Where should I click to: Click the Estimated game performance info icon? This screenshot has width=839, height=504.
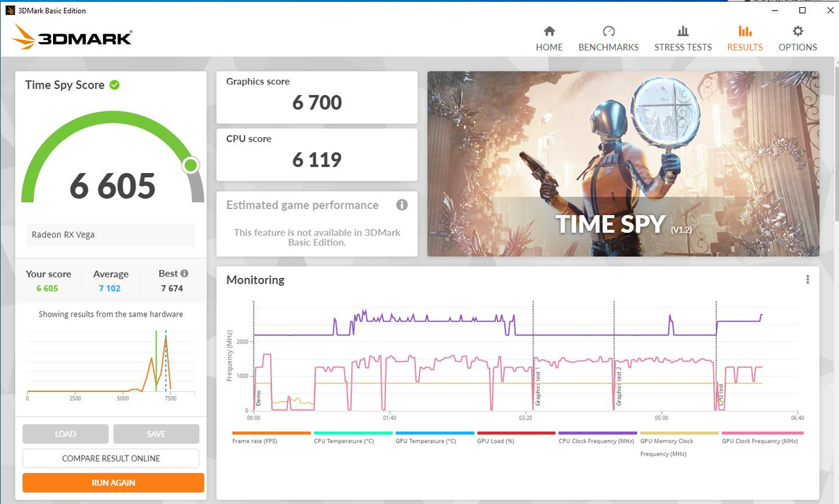pos(402,205)
